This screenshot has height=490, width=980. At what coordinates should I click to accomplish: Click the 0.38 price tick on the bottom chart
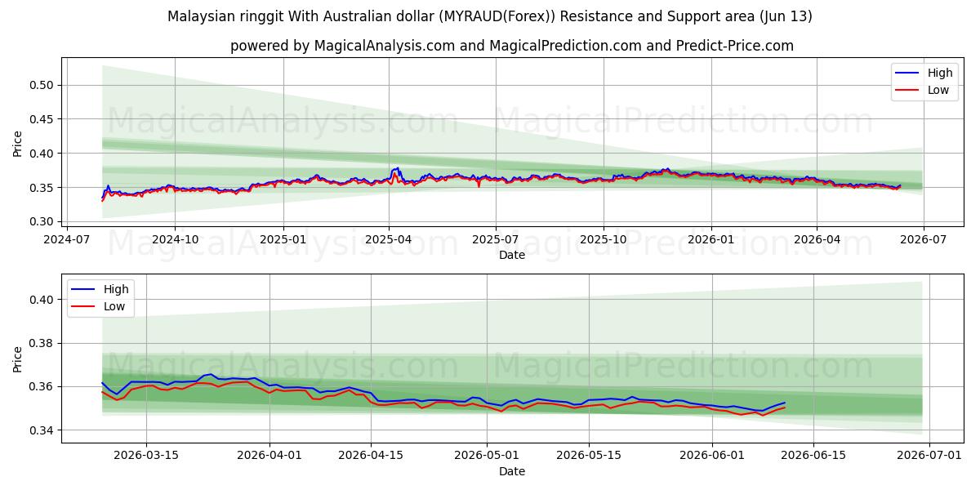tap(42, 343)
